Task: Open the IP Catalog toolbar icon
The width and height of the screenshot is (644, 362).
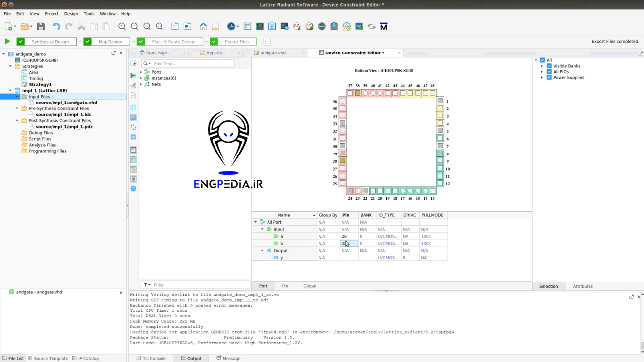Action: tap(187, 26)
